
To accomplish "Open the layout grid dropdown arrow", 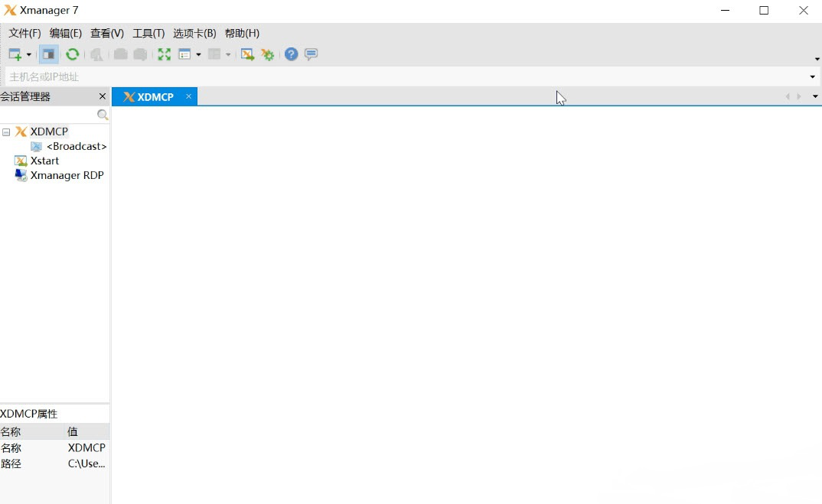I will point(227,54).
